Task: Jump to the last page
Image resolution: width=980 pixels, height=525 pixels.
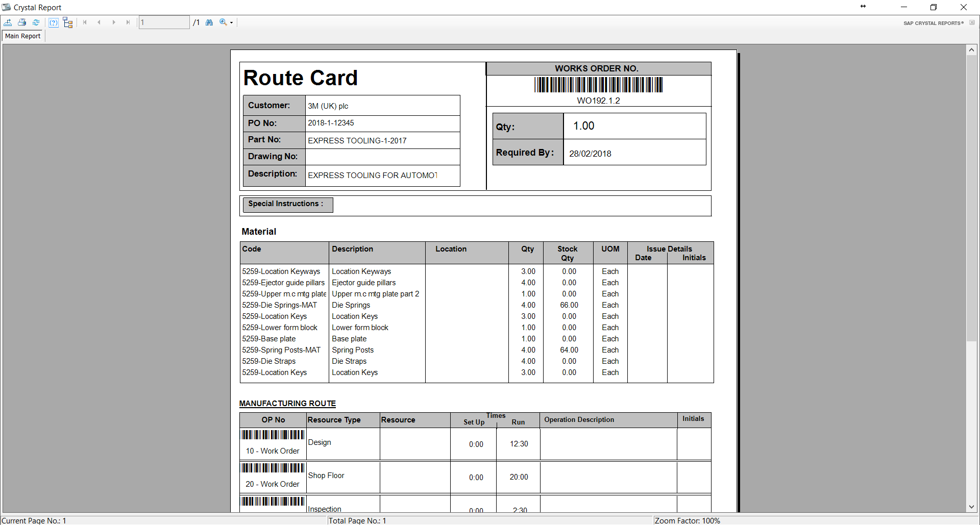Action: 128,22
